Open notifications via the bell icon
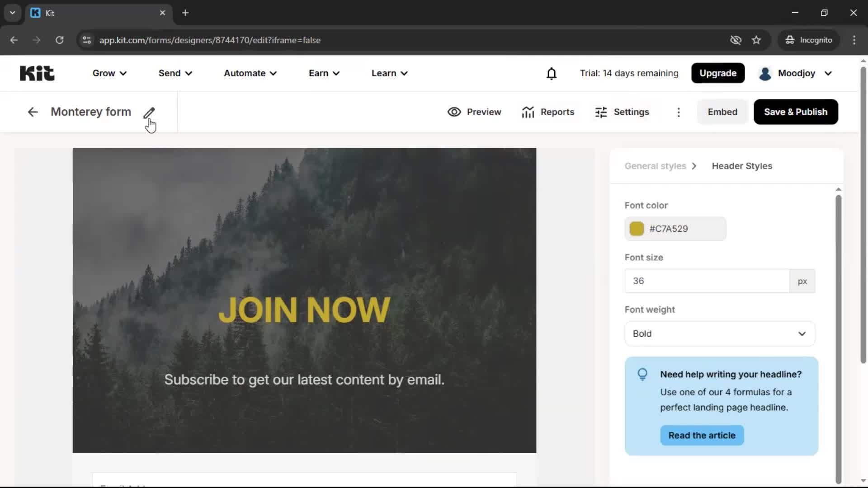The height and width of the screenshot is (488, 868). (552, 73)
